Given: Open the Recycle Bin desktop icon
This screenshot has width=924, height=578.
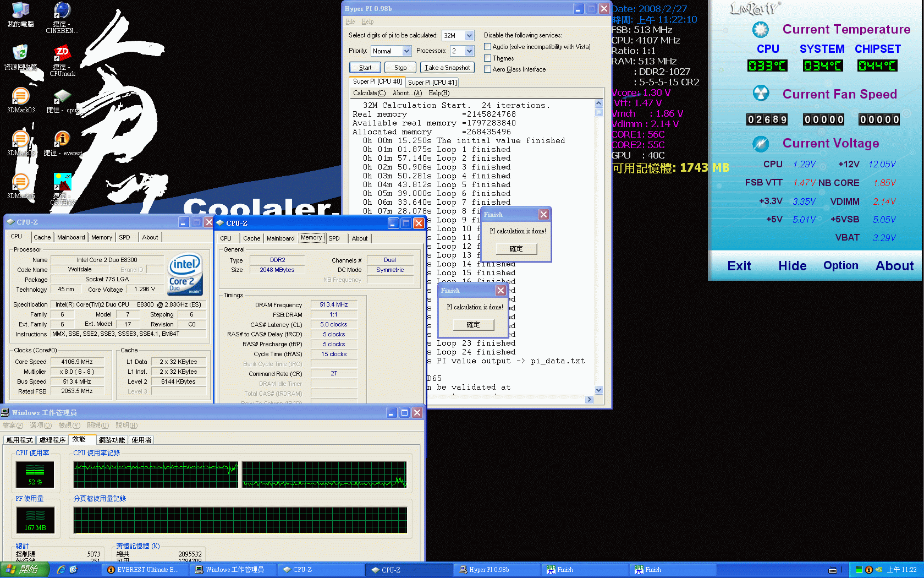Looking at the screenshot, I should pos(20,53).
